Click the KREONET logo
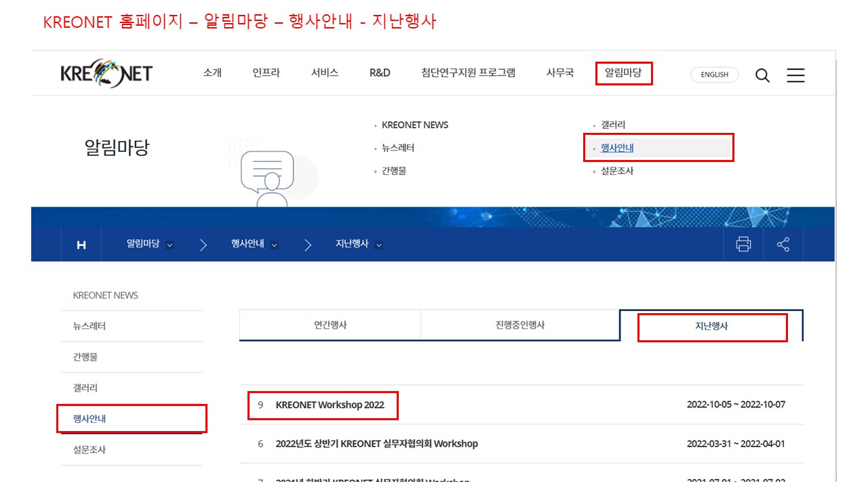 point(106,73)
